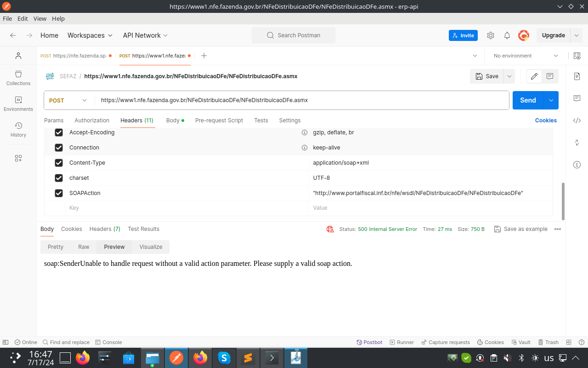The width and height of the screenshot is (588, 368).
Task: Open response more options ellipsis
Action: [x=558, y=229]
